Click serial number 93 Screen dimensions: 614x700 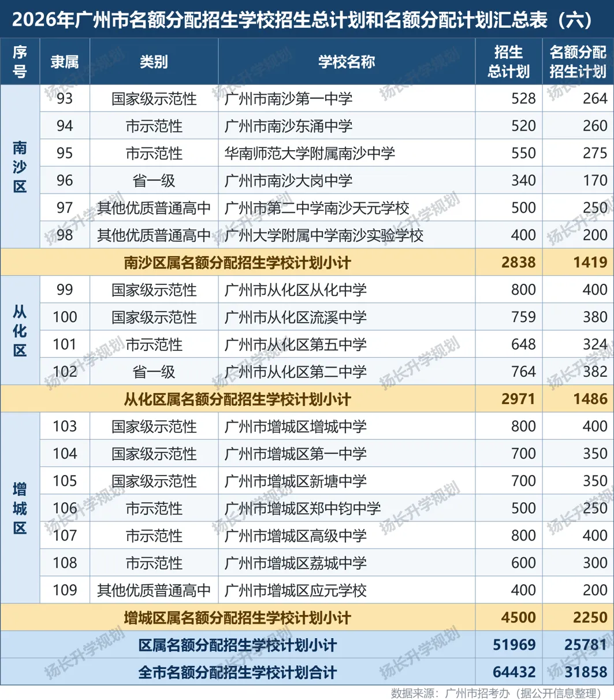coord(65,99)
